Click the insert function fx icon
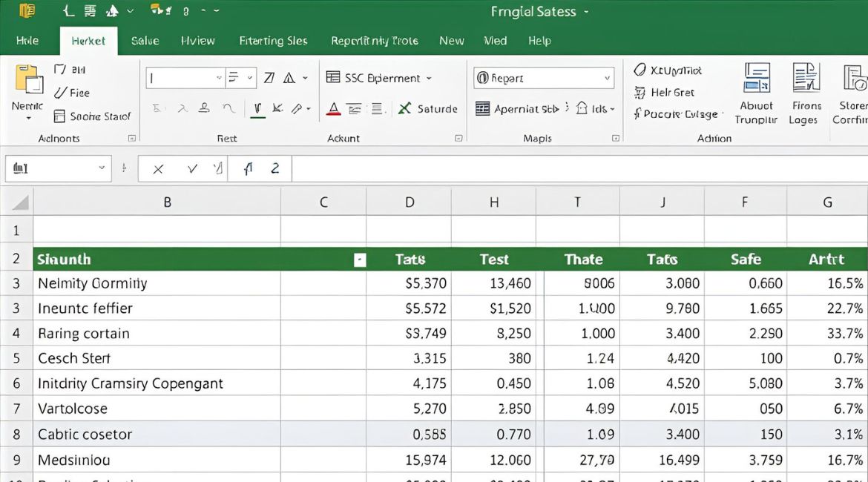 pos(248,168)
